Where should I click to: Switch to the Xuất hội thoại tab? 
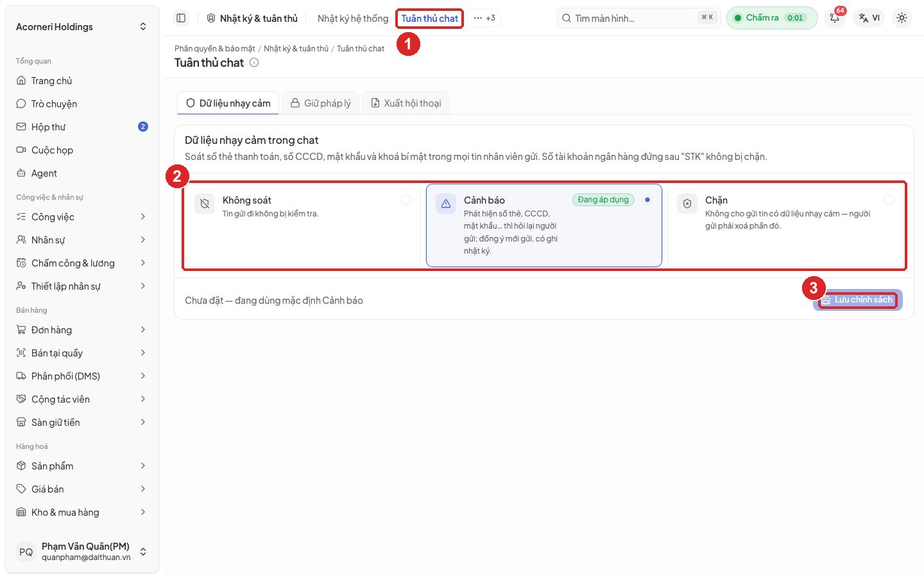pyautogui.click(x=406, y=103)
